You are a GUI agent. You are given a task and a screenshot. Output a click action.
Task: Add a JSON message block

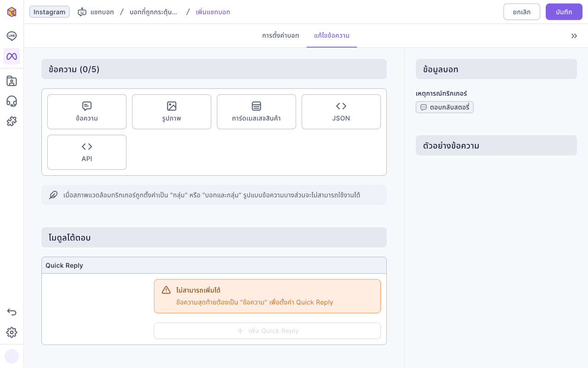coord(341,112)
